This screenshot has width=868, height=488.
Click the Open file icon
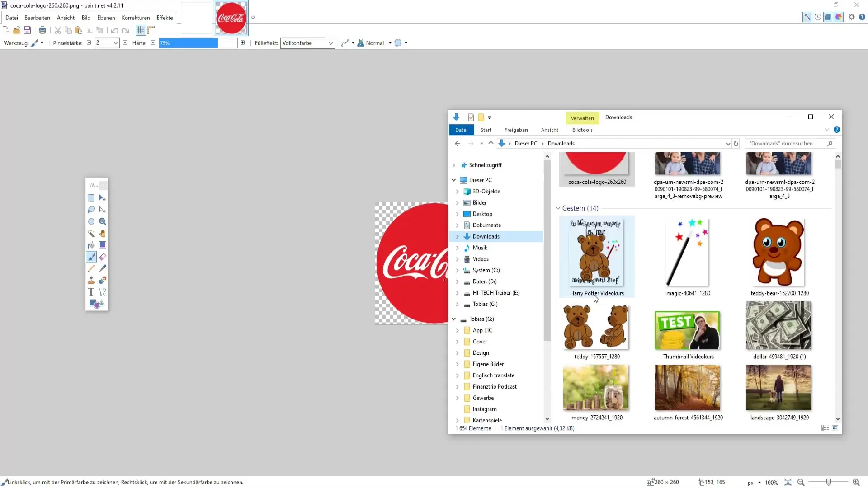16,30
